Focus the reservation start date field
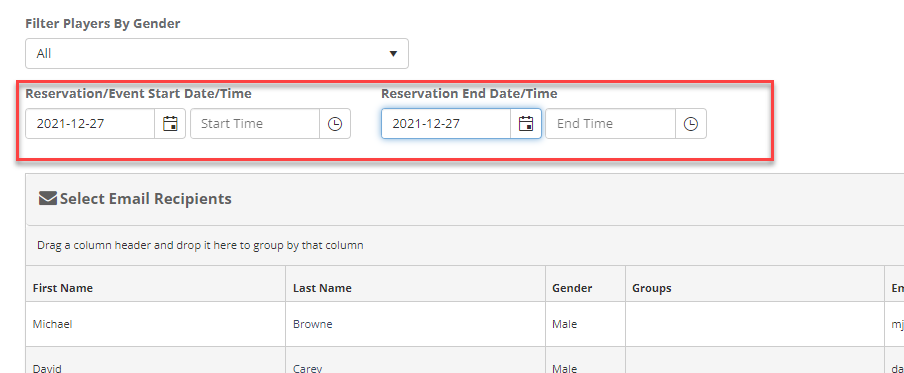904x373 pixels. 90,123
